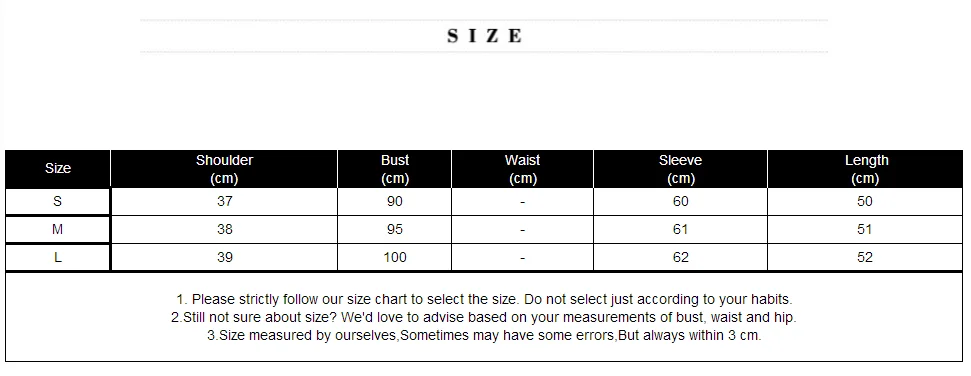Click the SIZE heading text
This screenshot has height=376, width=971.
[x=484, y=36]
